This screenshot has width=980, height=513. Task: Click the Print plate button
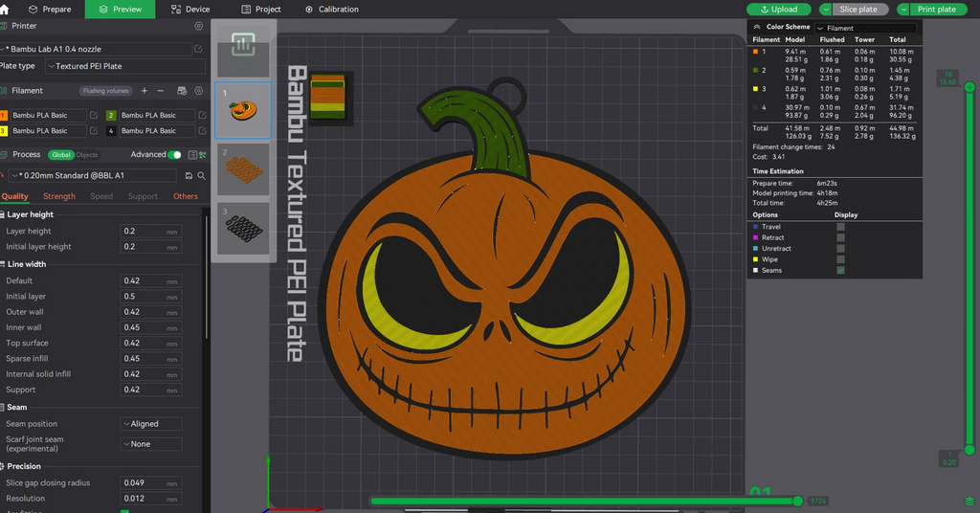[936, 10]
